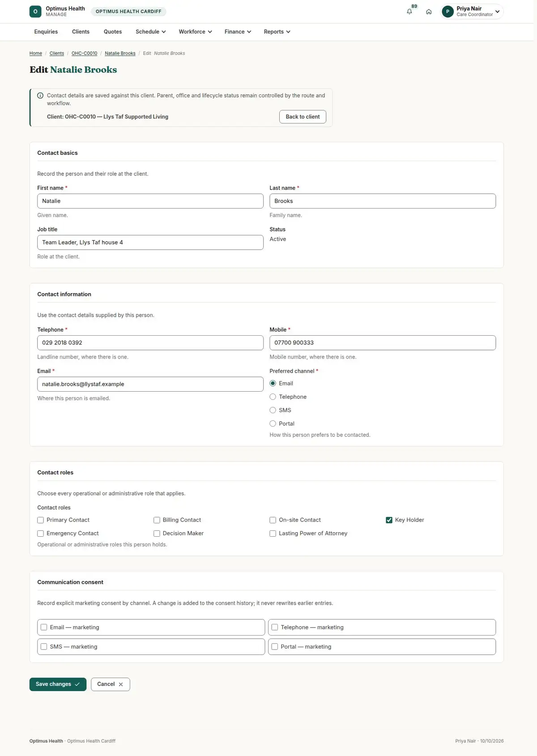The image size is (537, 756).
Task: Select the Telephone preferred channel
Action: click(273, 397)
